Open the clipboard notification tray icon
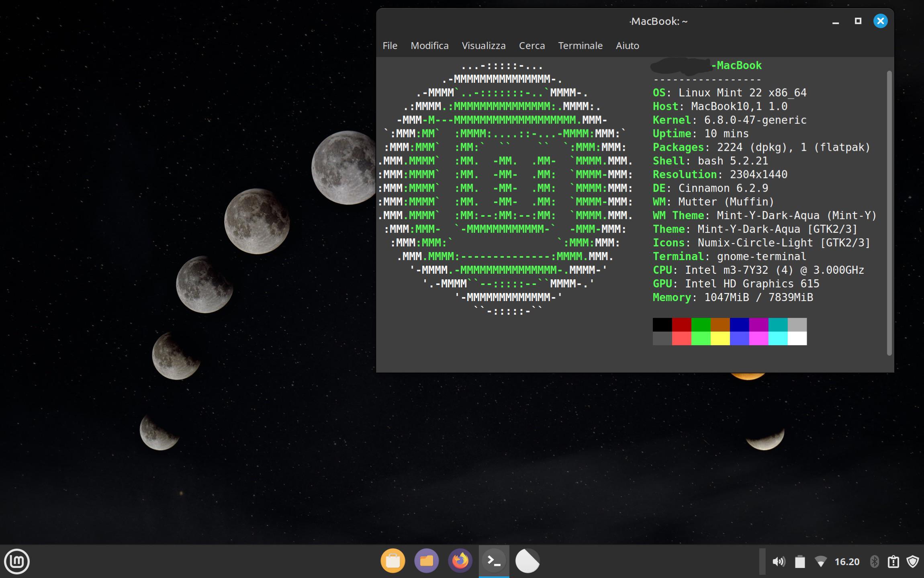The image size is (924, 578). [x=893, y=562]
